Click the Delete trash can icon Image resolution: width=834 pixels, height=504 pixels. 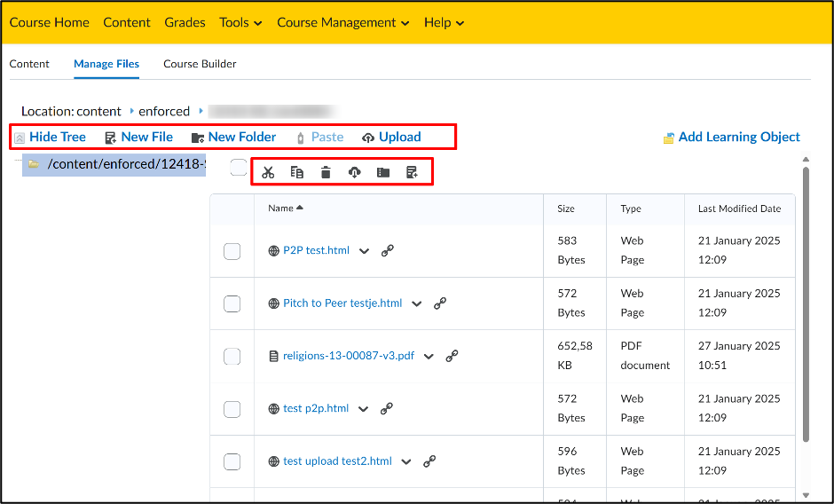pyautogui.click(x=326, y=172)
